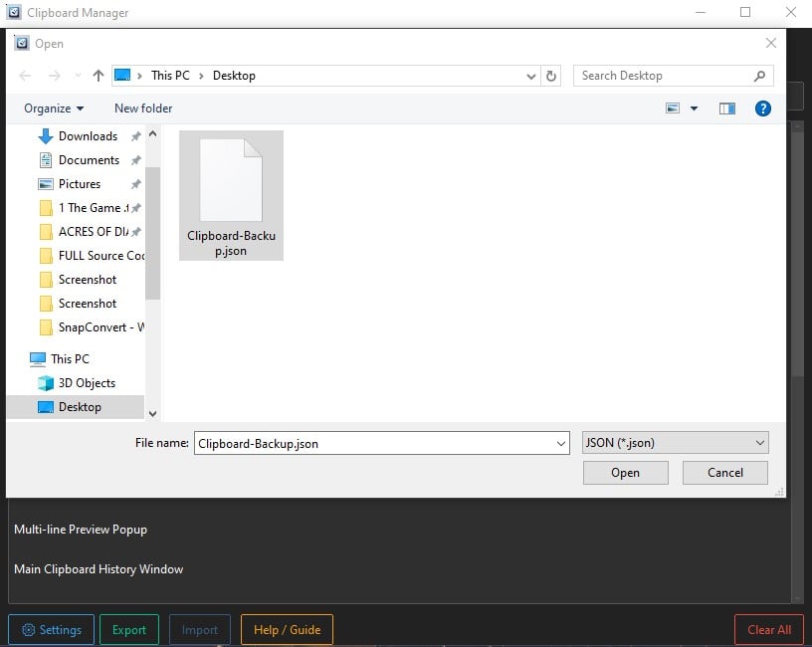Unpin Documents from Quick Access
This screenshot has width=812, height=647.
click(x=134, y=159)
